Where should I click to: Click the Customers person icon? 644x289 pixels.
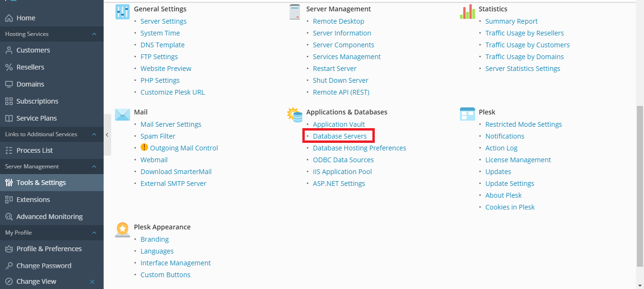click(x=9, y=50)
